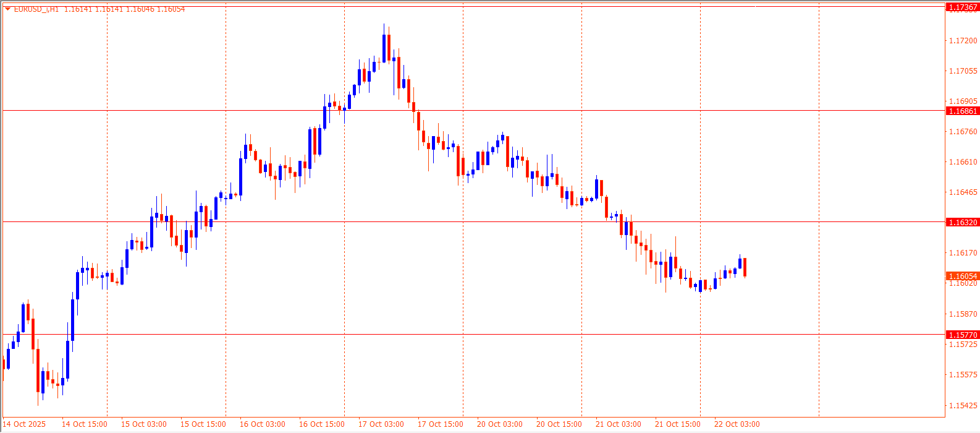Click the latest red candle on the chart
Screen dimensions: 980x433
tap(745, 267)
